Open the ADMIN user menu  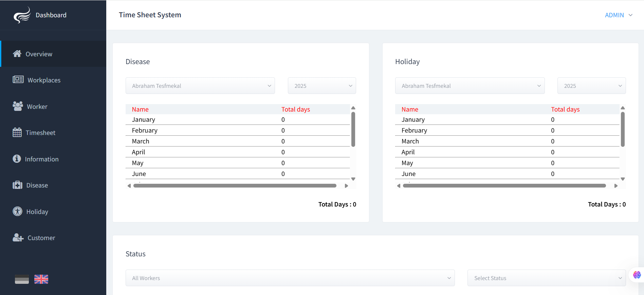(x=618, y=15)
